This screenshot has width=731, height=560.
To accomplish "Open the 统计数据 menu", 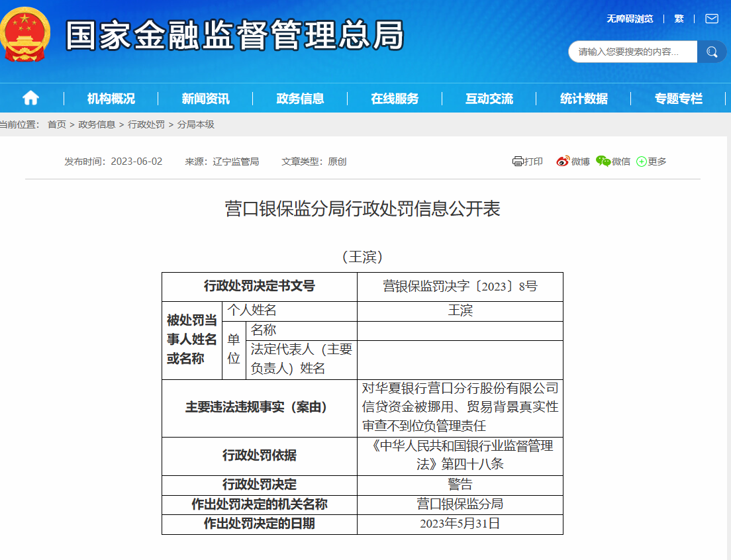I will point(583,99).
